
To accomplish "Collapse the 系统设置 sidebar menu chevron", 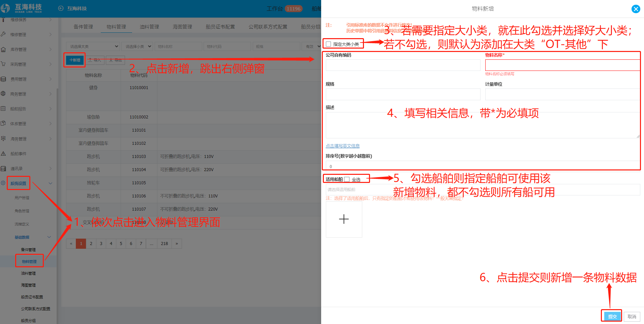I will pos(51,183).
